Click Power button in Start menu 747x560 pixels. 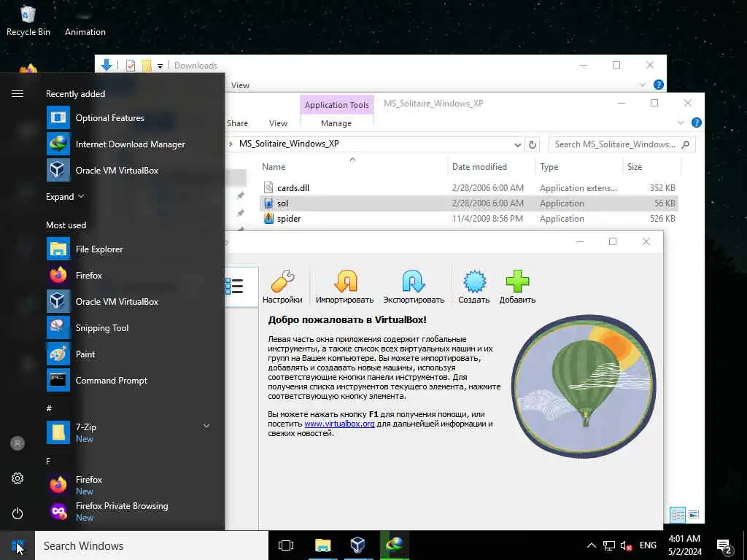[x=18, y=513]
